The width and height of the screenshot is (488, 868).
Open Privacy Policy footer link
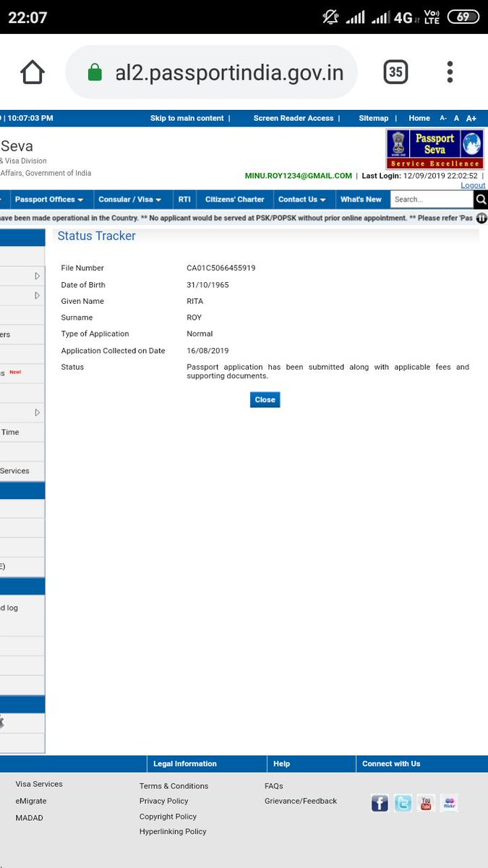[163, 801]
